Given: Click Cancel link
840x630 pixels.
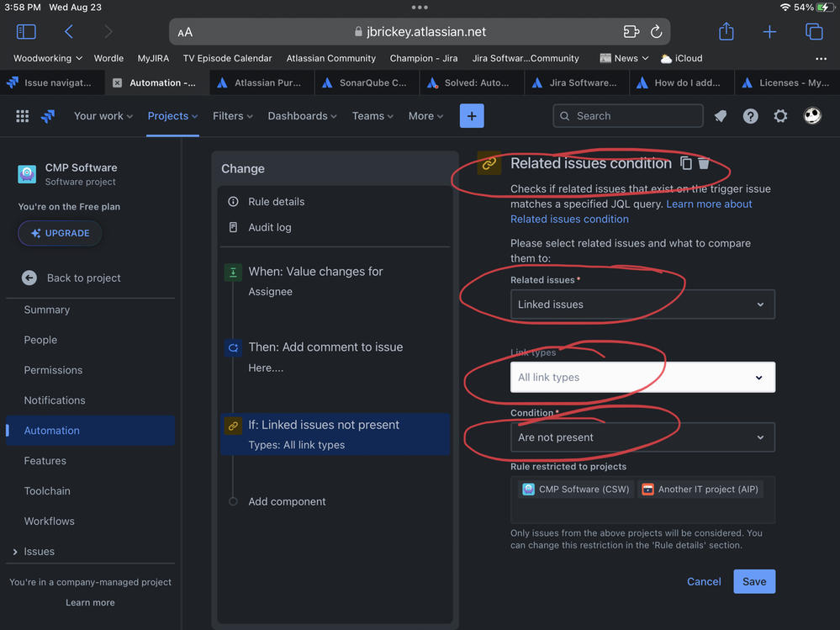Looking at the screenshot, I should pyautogui.click(x=704, y=581).
